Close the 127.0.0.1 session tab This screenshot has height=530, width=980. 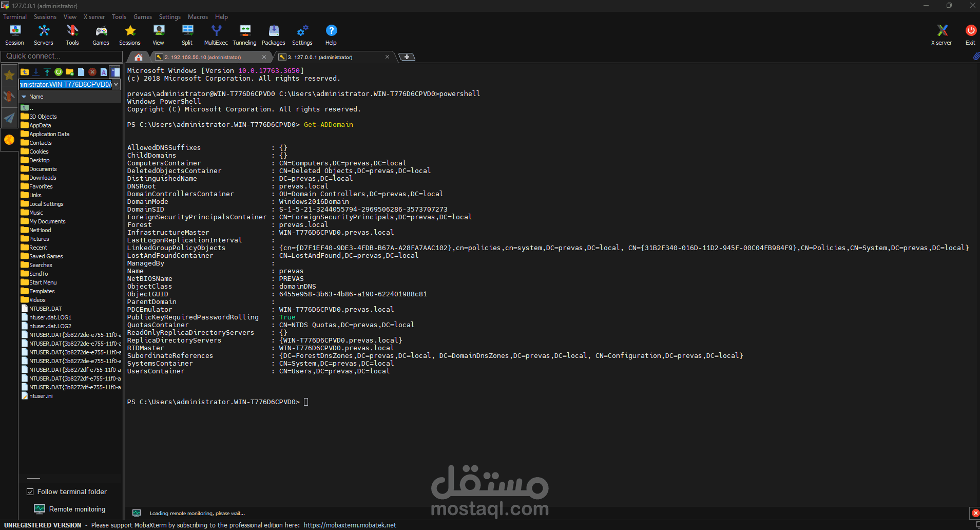coord(387,57)
